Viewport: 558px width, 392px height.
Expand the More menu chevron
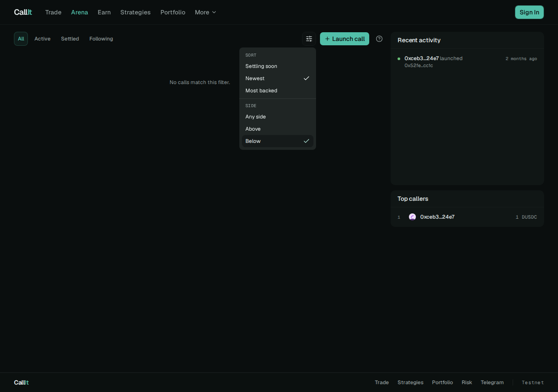tap(214, 12)
